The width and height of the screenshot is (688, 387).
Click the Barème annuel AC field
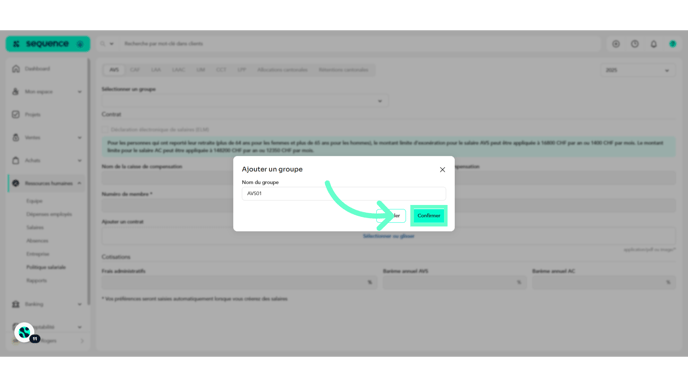tap(604, 283)
